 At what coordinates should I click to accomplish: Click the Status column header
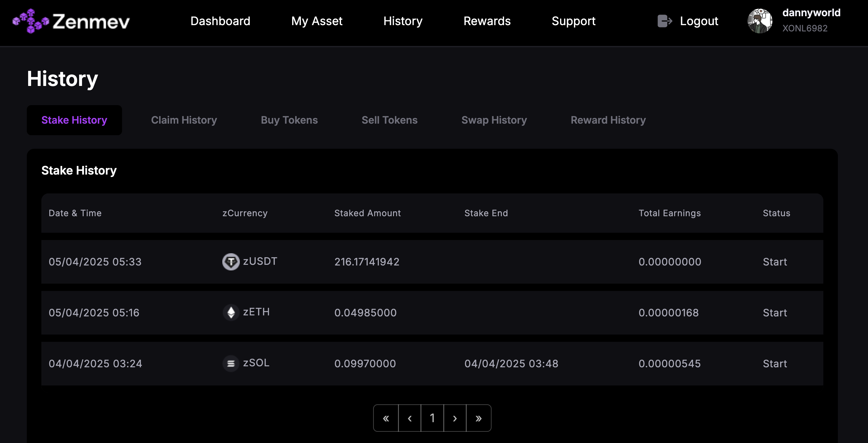(x=776, y=213)
